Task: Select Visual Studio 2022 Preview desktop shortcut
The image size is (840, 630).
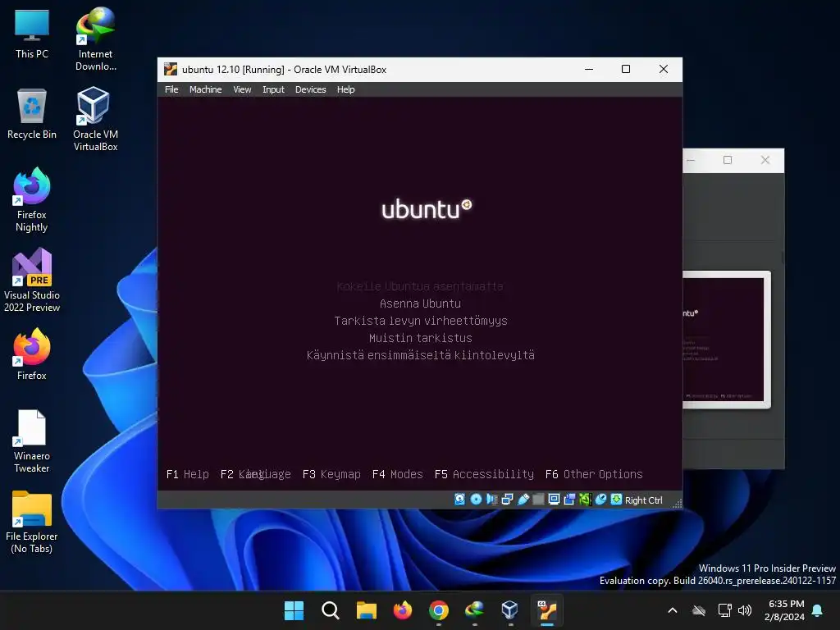Action: pyautogui.click(x=32, y=280)
